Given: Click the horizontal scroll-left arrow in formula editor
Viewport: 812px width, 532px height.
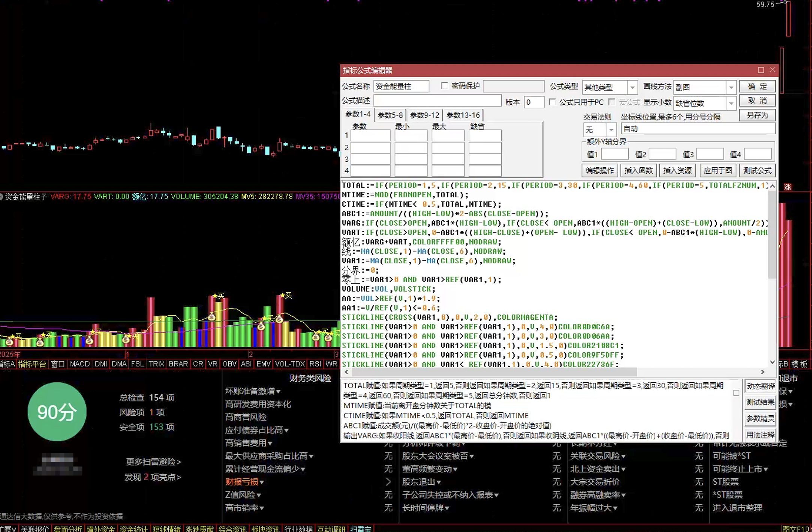Looking at the screenshot, I should [x=346, y=372].
